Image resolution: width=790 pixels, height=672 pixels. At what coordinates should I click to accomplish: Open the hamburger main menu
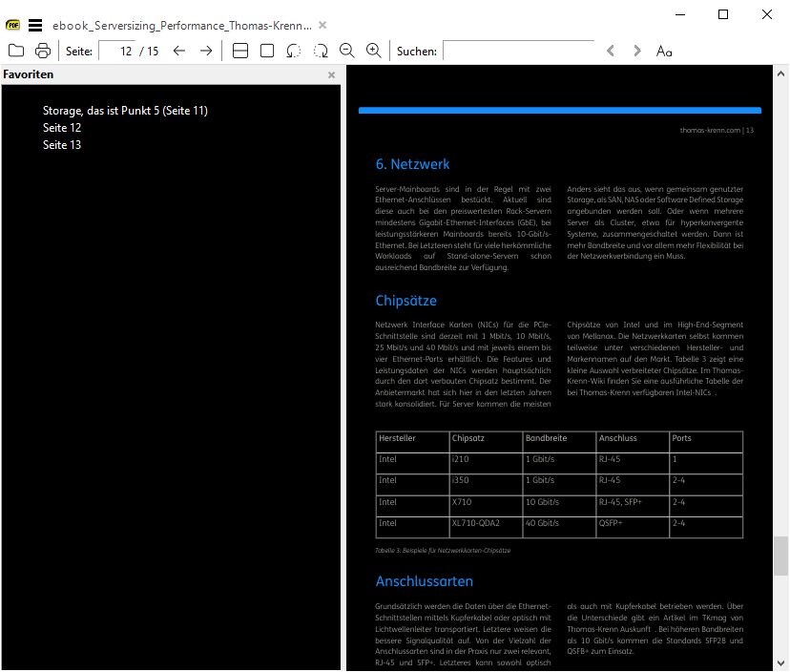(x=35, y=26)
